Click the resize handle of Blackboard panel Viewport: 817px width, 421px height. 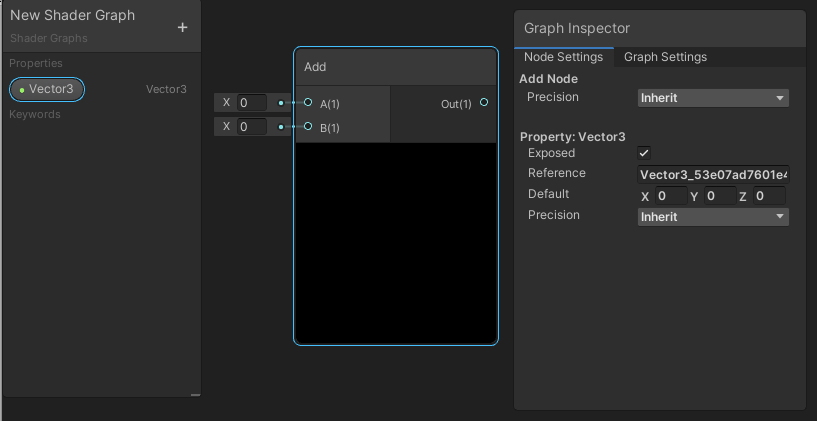[195, 395]
